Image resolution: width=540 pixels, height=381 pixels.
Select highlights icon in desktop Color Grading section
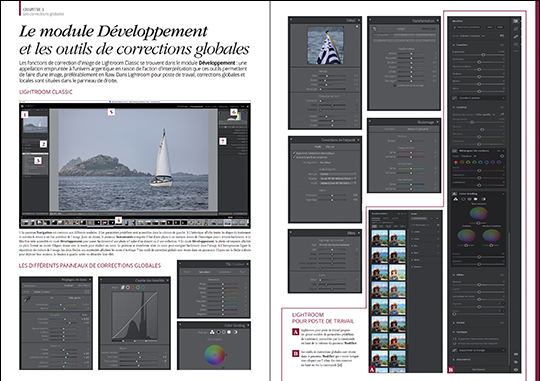click(x=476, y=199)
